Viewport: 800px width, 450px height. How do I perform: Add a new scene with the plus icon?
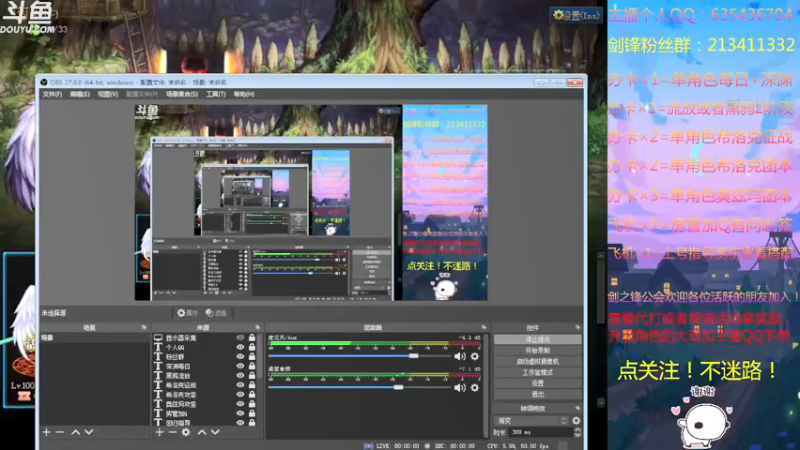pyautogui.click(x=46, y=432)
